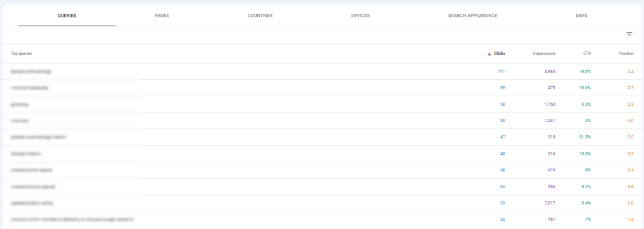
Task: Click the 0.4% CTR value
Action: (x=586, y=203)
